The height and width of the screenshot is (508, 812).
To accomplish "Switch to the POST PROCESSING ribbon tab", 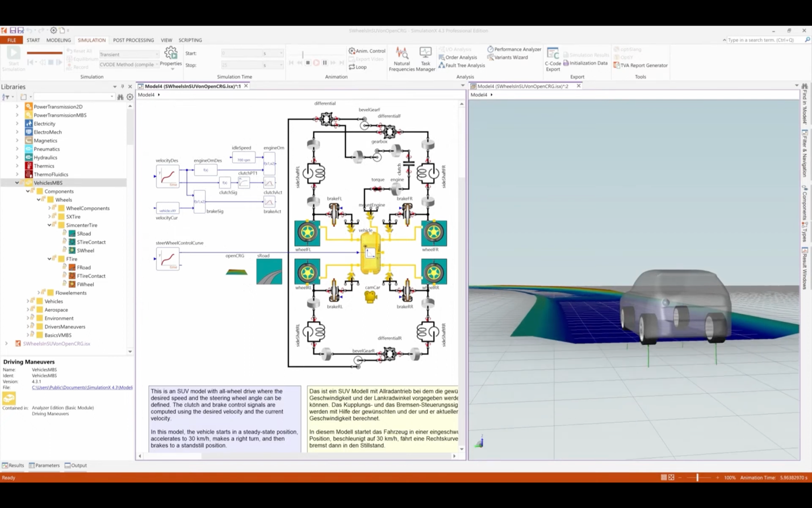I will click(x=133, y=40).
